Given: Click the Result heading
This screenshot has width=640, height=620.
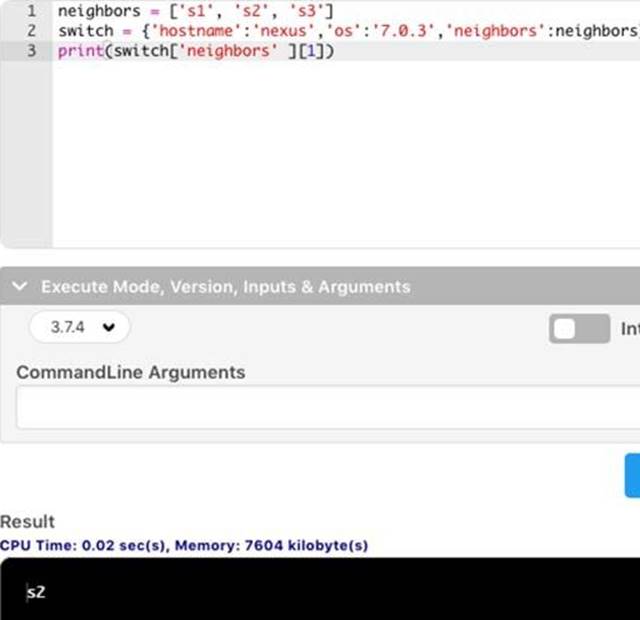Looking at the screenshot, I should pyautogui.click(x=28, y=521).
